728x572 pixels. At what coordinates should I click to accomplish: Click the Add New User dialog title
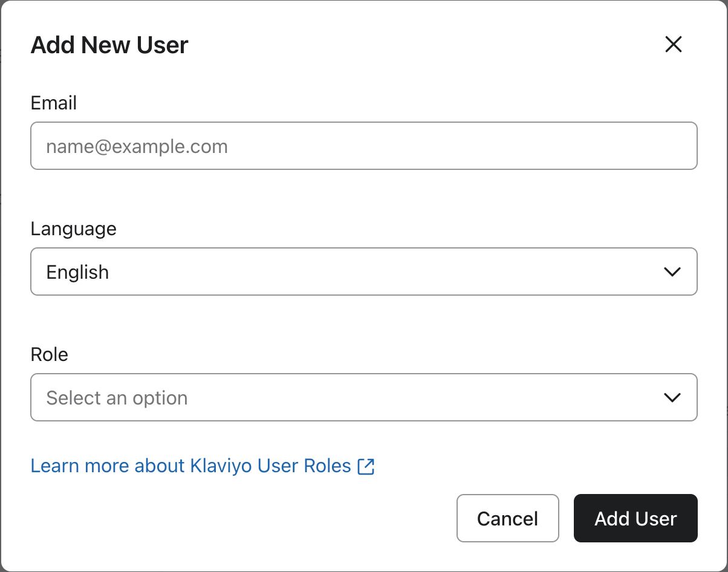[x=109, y=45]
